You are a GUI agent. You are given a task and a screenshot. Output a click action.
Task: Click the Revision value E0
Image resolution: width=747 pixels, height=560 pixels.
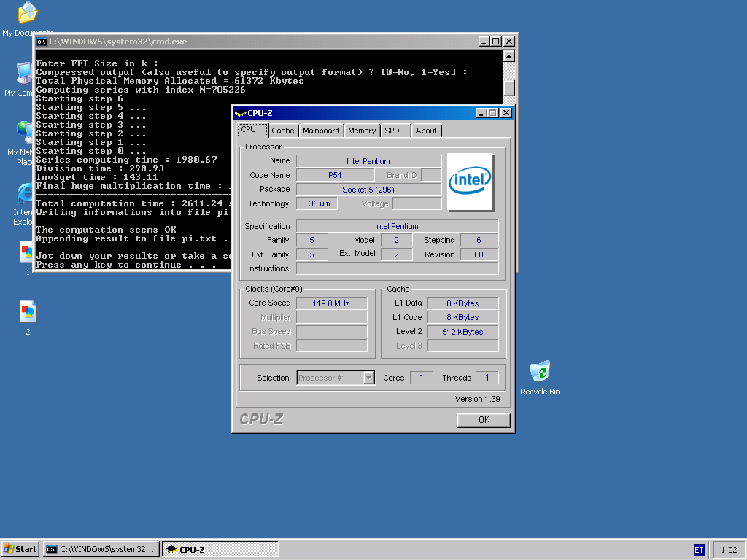479,254
